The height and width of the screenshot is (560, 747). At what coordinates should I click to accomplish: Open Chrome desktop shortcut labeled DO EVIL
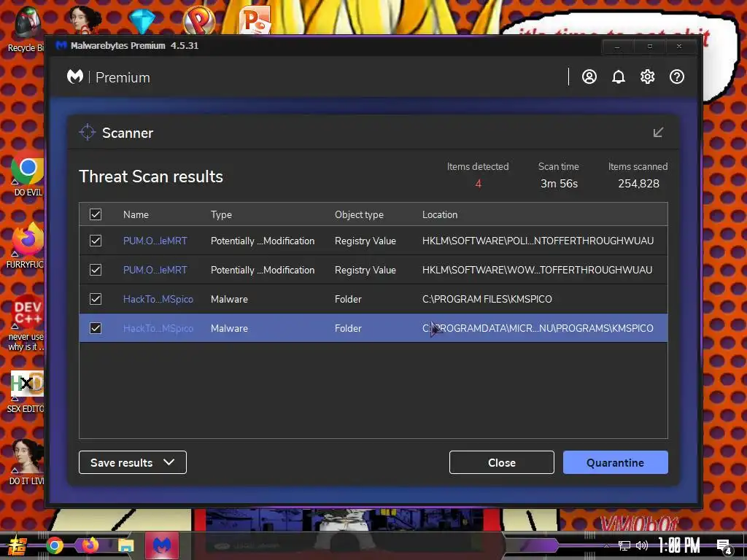[28, 176]
